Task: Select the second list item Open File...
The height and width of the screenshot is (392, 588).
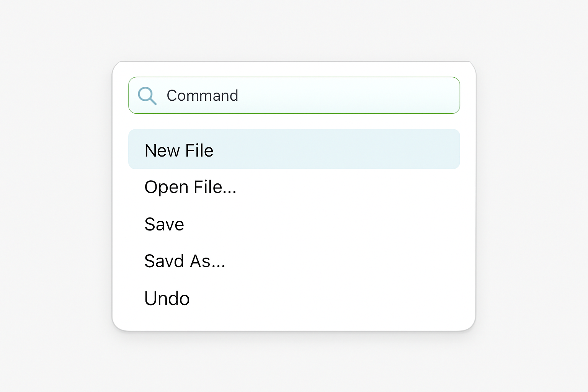Action: pos(294,187)
